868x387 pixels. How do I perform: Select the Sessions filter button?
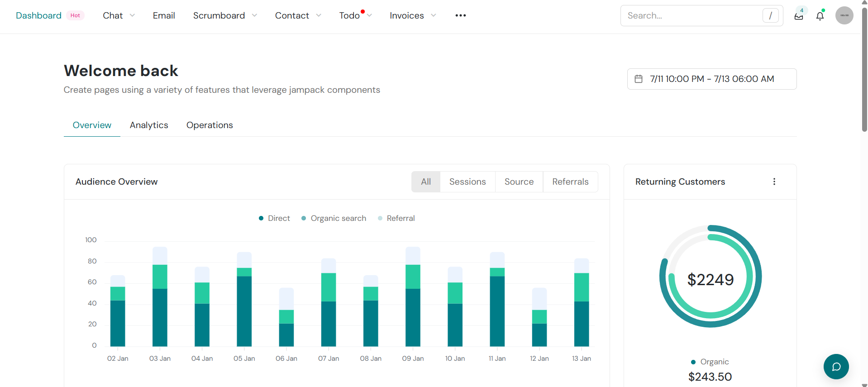click(x=467, y=182)
